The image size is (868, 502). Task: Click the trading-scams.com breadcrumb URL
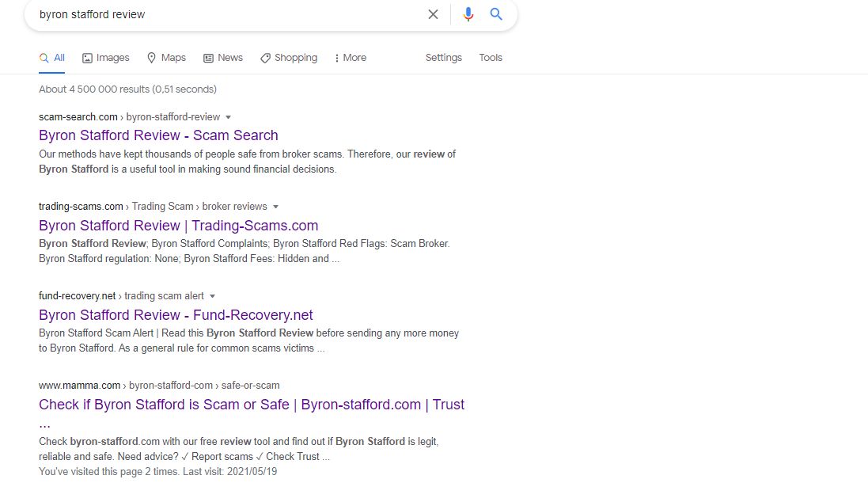pyautogui.click(x=153, y=206)
